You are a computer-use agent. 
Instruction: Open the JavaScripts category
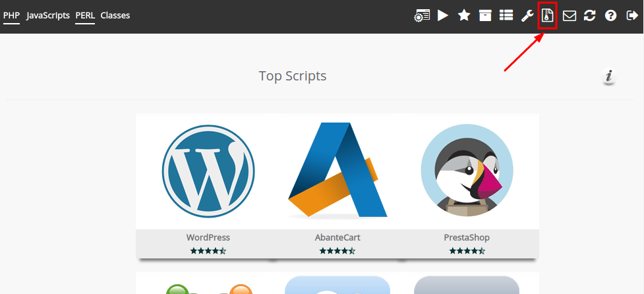point(48,16)
